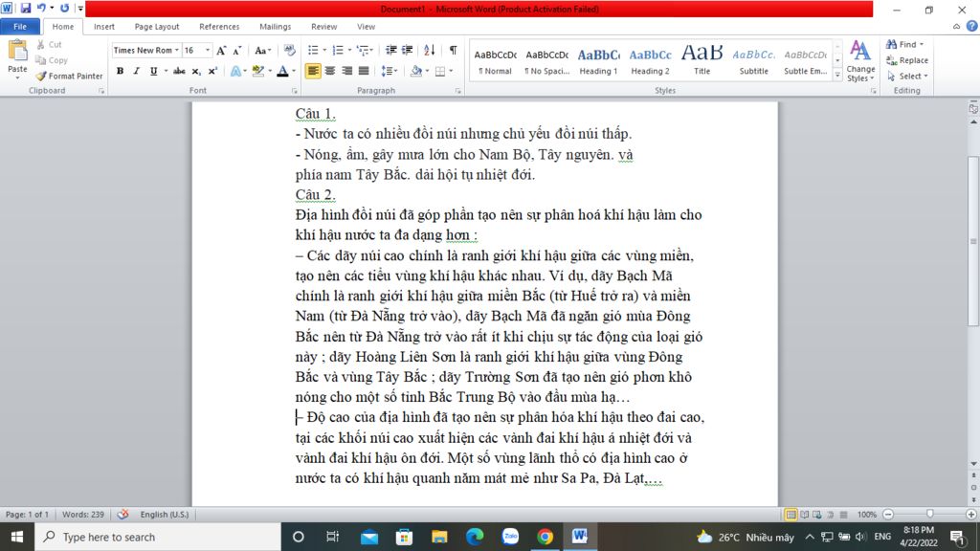
Task: Open Word Help question mark icon
Action: [972, 26]
